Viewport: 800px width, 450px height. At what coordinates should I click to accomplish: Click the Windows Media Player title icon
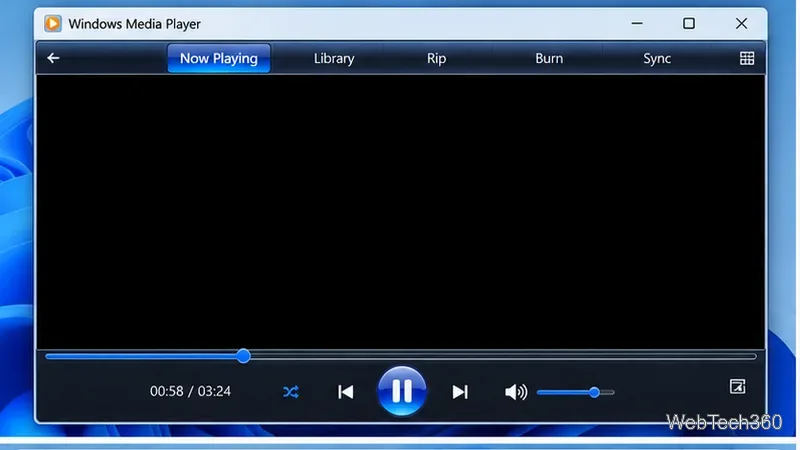tap(53, 23)
